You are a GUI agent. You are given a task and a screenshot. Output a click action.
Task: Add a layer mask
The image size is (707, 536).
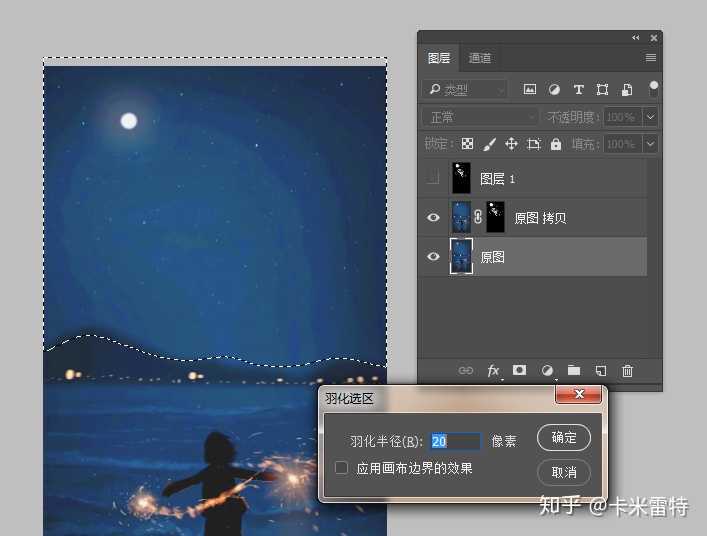[519, 370]
